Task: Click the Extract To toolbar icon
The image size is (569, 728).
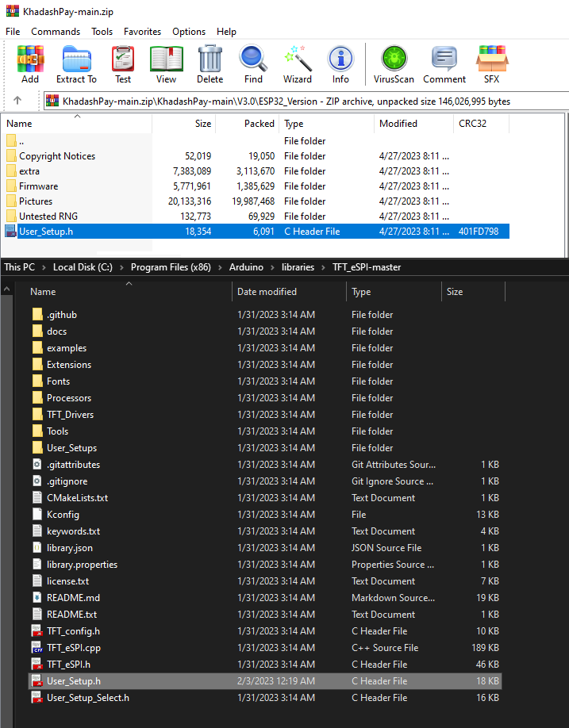Action: coord(76,59)
